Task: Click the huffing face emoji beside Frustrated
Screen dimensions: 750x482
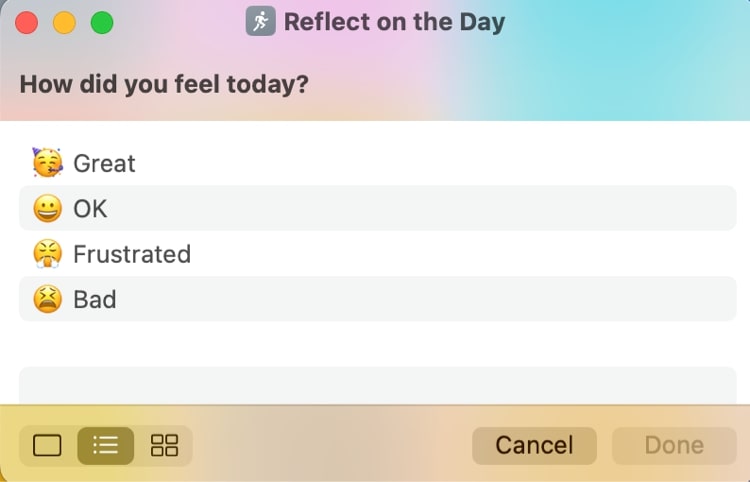Action: coord(46,254)
